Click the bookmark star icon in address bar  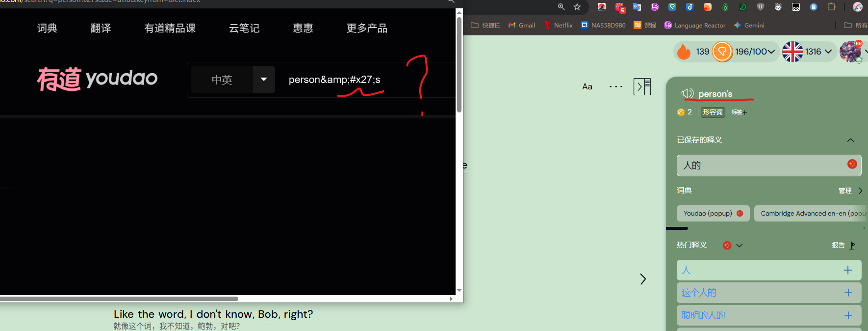coord(577,7)
